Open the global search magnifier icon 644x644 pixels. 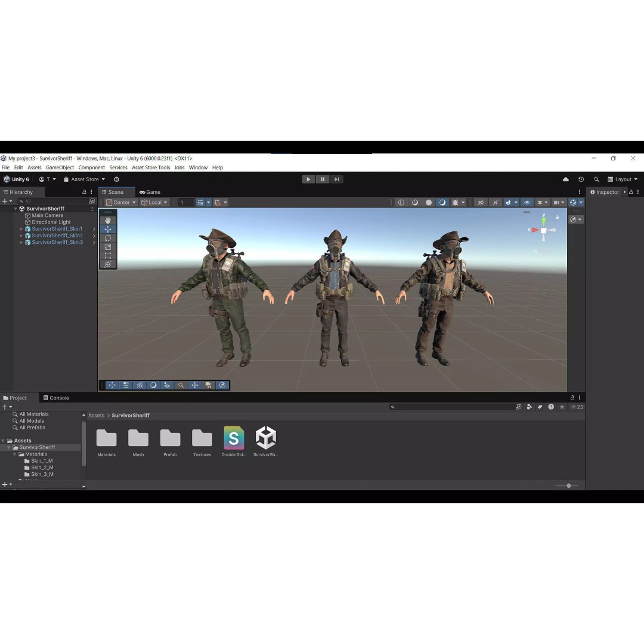click(x=596, y=179)
